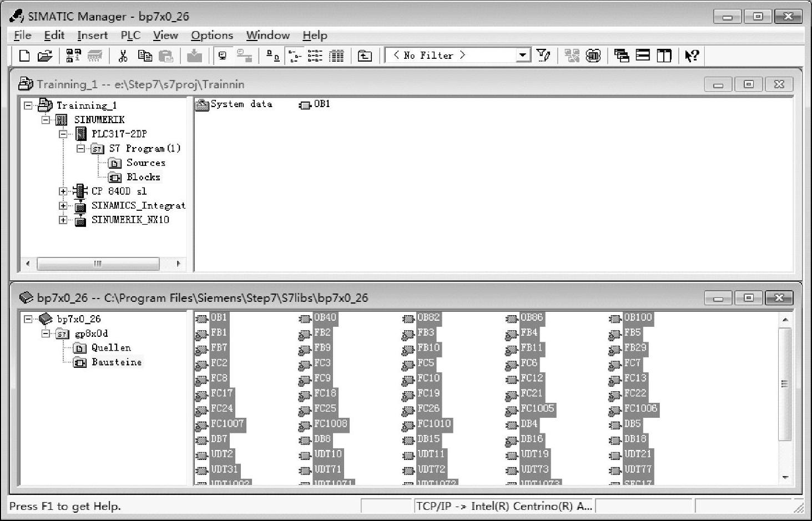The height and width of the screenshot is (521, 812).
Task: Open the S7 Memory Card toolbar icon
Action: pyautogui.click(x=95, y=55)
